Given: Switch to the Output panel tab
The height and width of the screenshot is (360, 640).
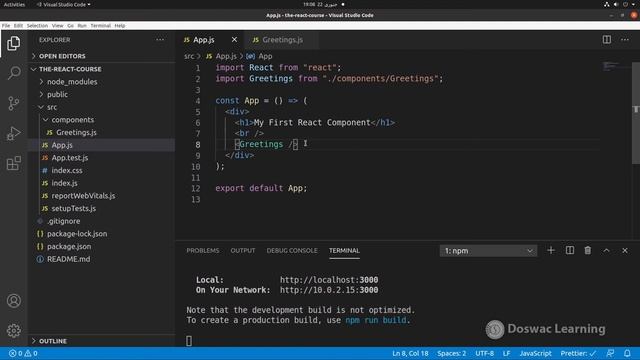Looking at the screenshot, I should (243, 251).
